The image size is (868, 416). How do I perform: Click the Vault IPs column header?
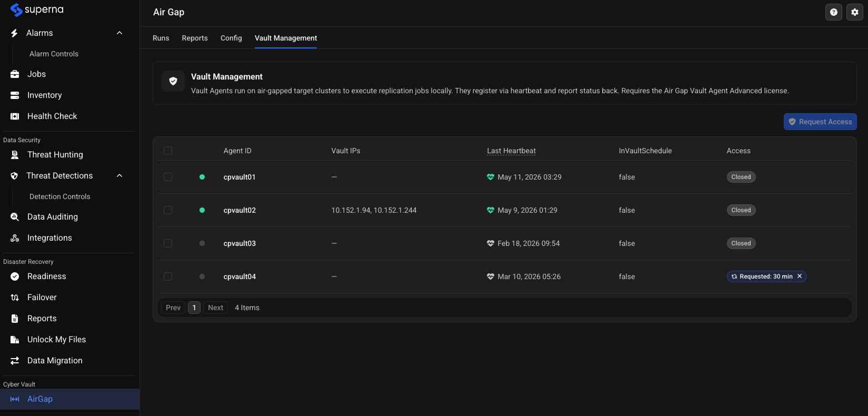[x=346, y=151]
